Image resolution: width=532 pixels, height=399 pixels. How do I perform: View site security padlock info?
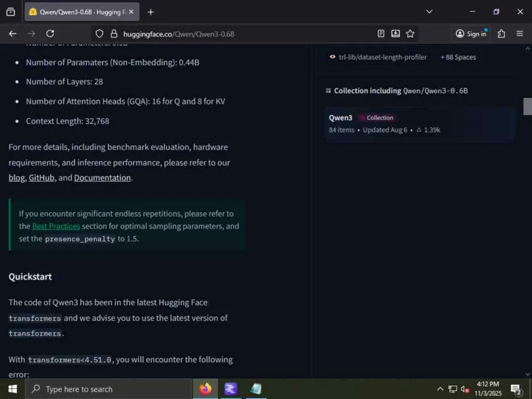pos(114,34)
